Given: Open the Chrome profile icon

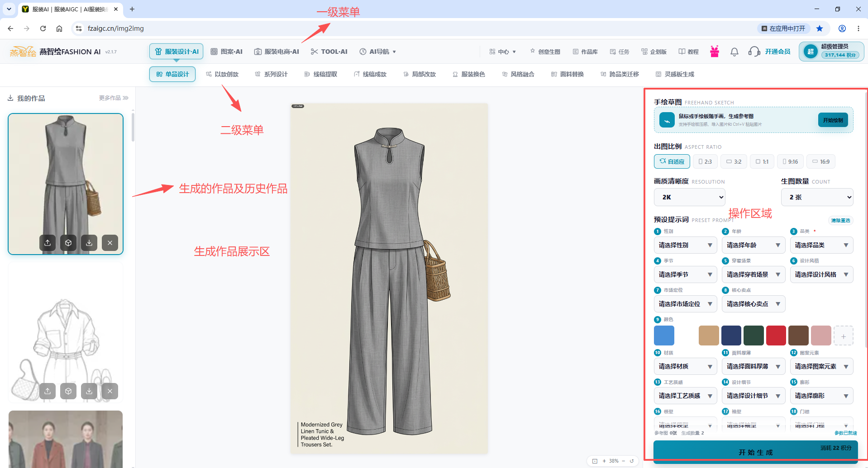Looking at the screenshot, I should pos(842,28).
